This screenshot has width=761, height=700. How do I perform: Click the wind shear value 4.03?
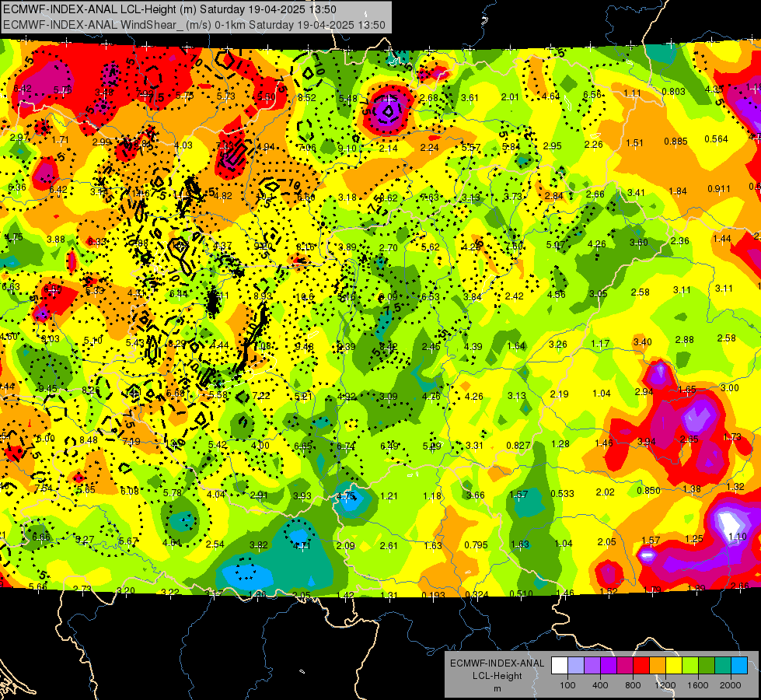tap(183, 145)
